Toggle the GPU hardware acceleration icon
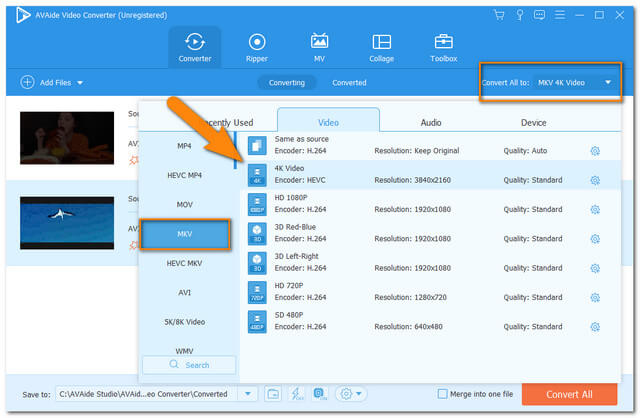This screenshot has width=640, height=418. point(320,394)
